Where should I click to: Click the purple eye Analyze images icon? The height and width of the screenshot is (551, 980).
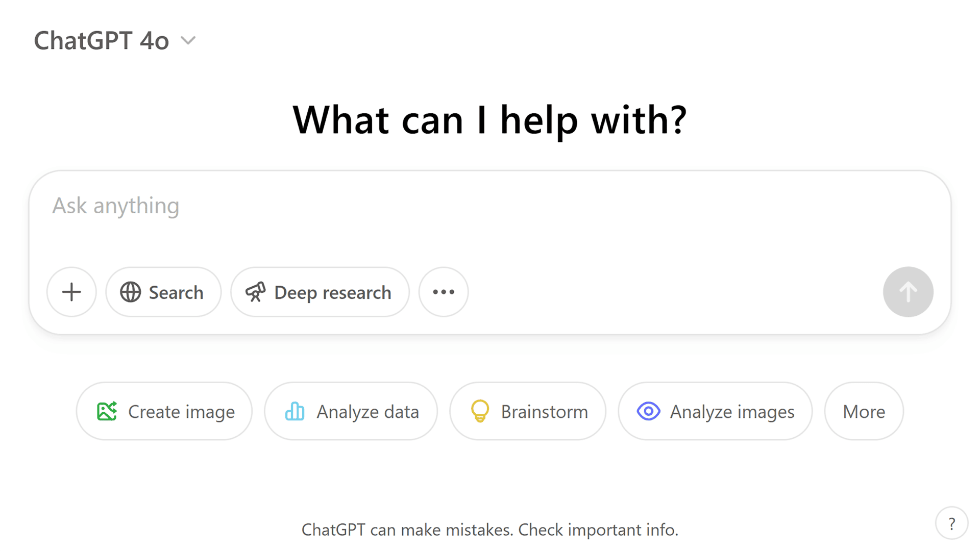[x=648, y=411]
